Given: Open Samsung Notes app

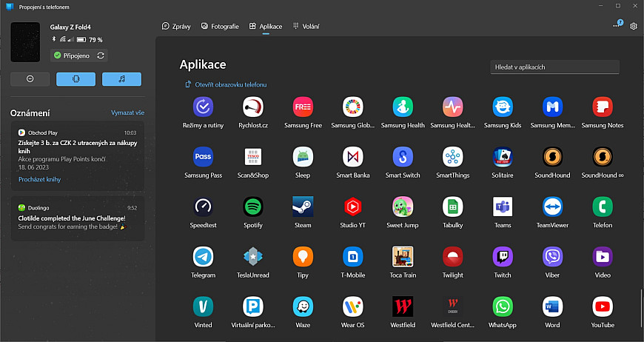Looking at the screenshot, I should [602, 107].
